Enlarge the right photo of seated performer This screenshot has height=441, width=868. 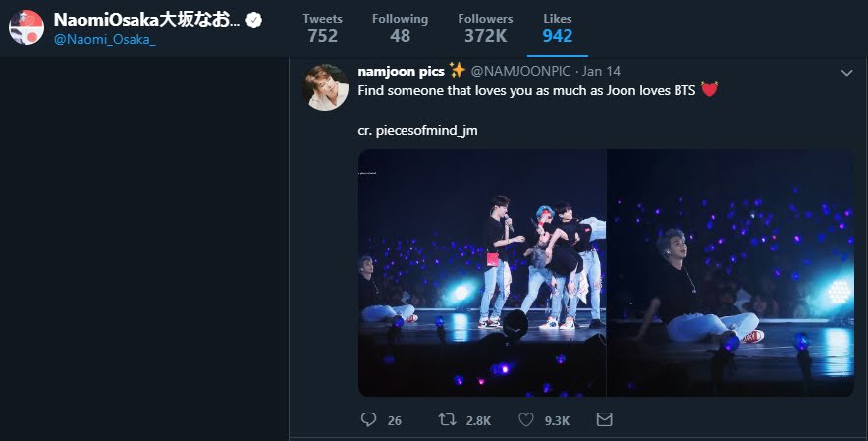point(731,272)
